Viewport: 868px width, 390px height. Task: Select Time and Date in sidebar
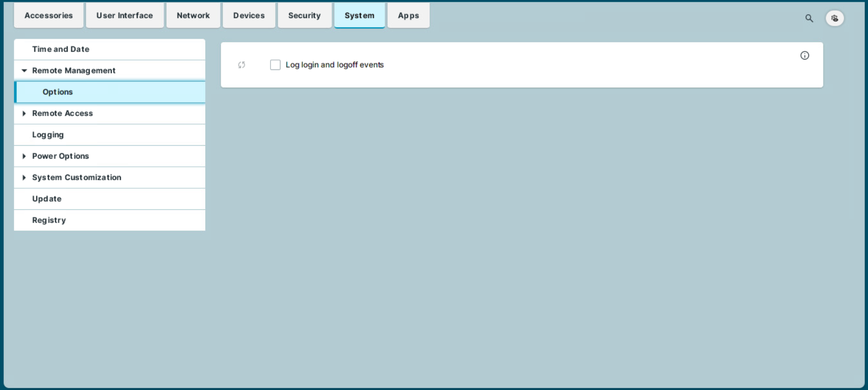point(61,49)
